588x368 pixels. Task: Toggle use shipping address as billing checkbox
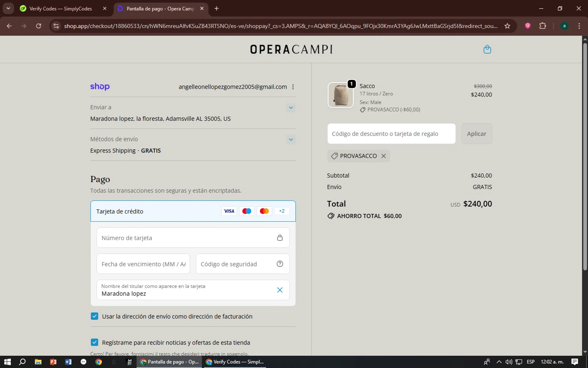[x=94, y=316]
